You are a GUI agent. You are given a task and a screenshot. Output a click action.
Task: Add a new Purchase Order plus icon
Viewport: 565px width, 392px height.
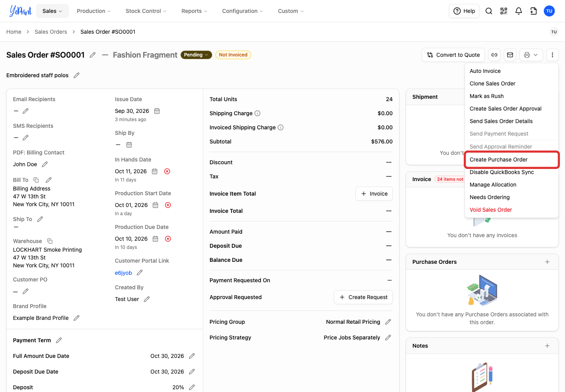(x=547, y=262)
